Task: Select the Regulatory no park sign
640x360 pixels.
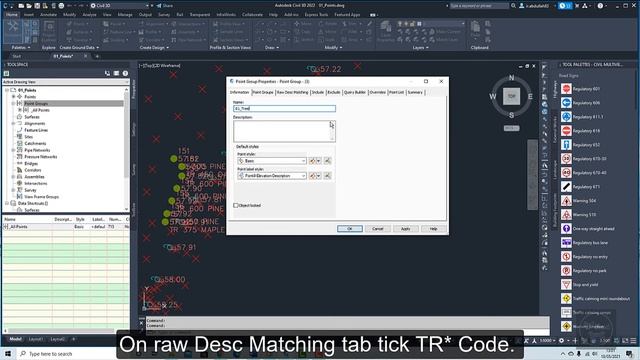Action: click(x=566, y=271)
